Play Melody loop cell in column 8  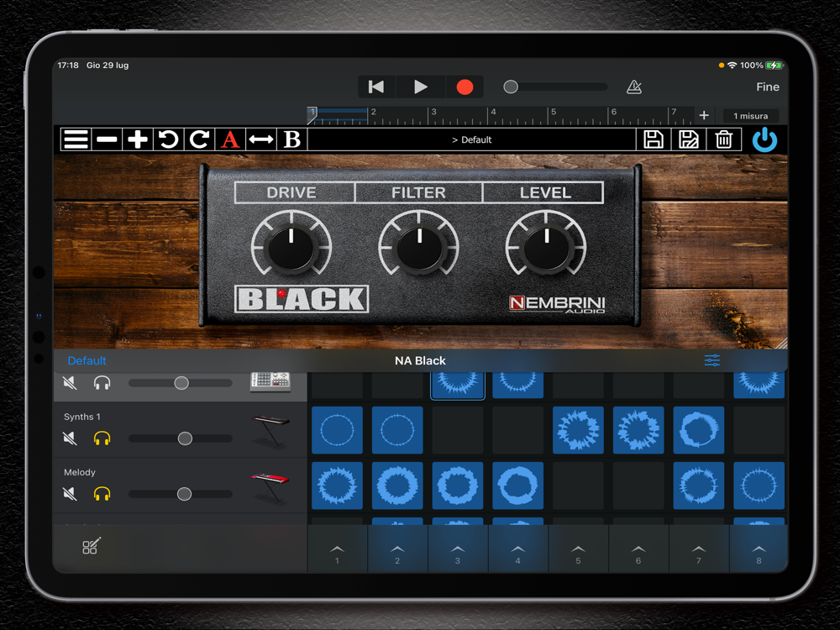pyautogui.click(x=759, y=486)
